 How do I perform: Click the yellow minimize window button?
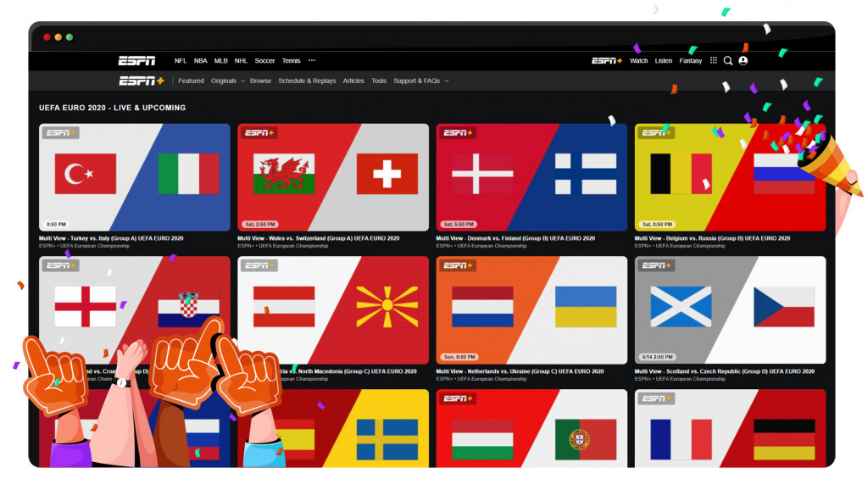click(58, 37)
